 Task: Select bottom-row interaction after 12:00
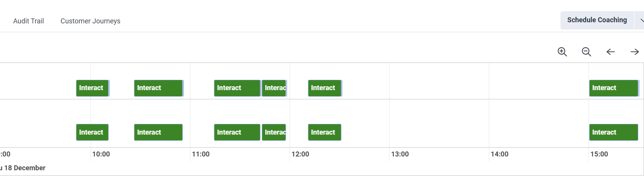point(324,132)
